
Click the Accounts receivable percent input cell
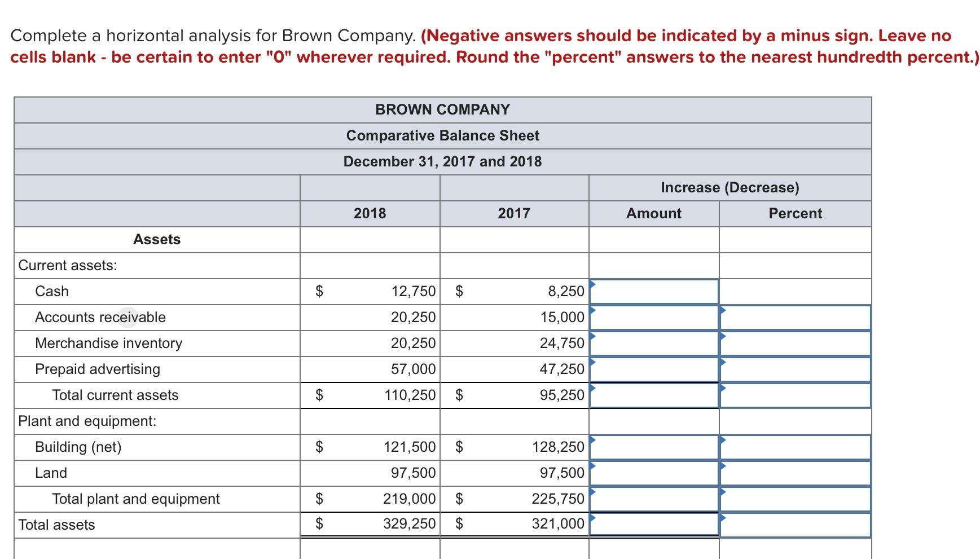click(x=796, y=318)
